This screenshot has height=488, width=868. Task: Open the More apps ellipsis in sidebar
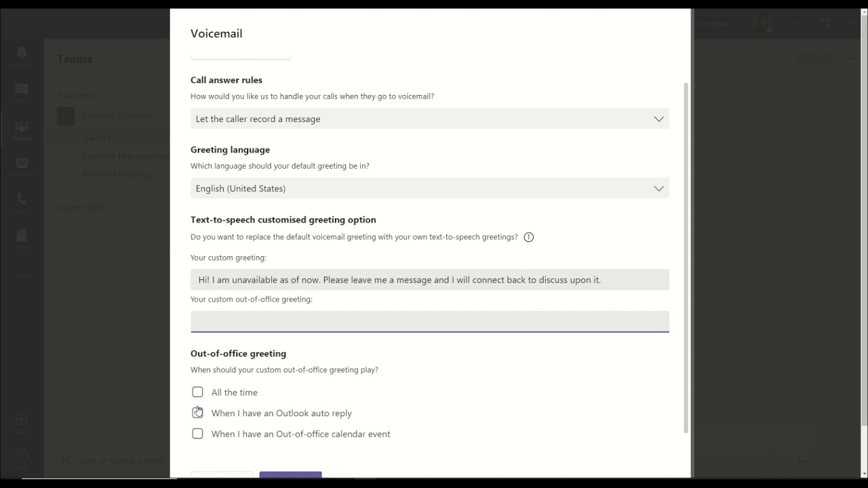click(22, 276)
